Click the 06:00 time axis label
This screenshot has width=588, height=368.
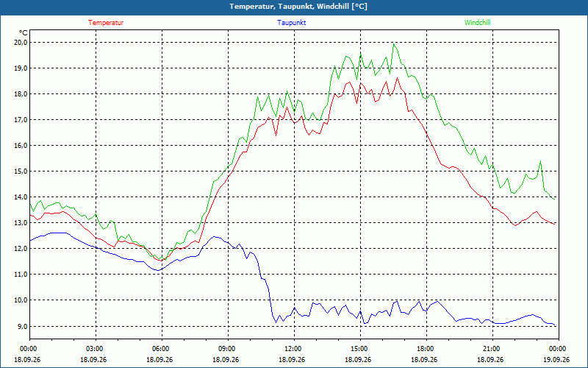coord(162,349)
